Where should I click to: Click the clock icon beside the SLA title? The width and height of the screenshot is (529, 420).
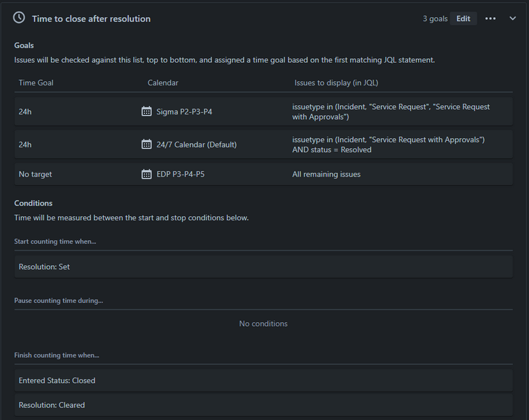[x=19, y=19]
